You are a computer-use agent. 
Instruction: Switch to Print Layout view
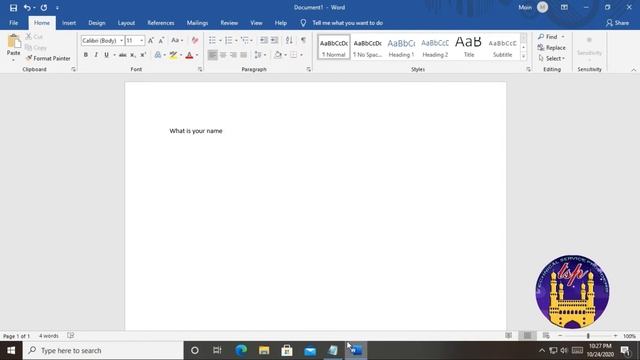click(x=527, y=336)
